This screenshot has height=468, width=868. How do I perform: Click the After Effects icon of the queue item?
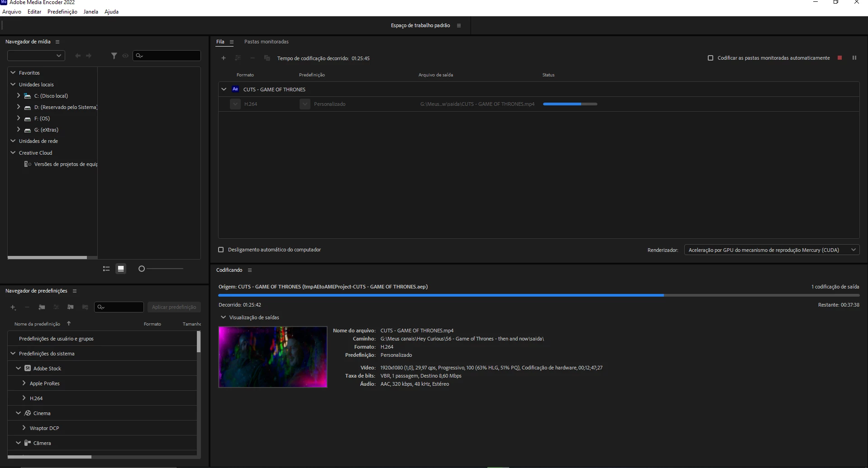tap(235, 89)
